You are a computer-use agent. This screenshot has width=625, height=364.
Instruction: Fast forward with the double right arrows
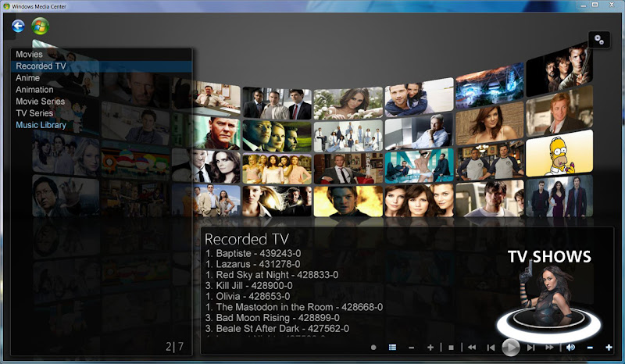click(x=550, y=348)
